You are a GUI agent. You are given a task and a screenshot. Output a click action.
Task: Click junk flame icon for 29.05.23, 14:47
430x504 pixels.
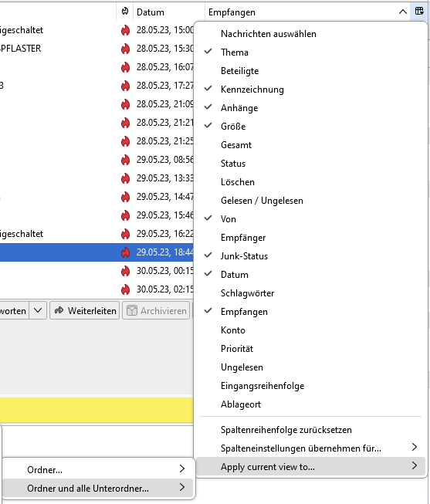tap(125, 197)
